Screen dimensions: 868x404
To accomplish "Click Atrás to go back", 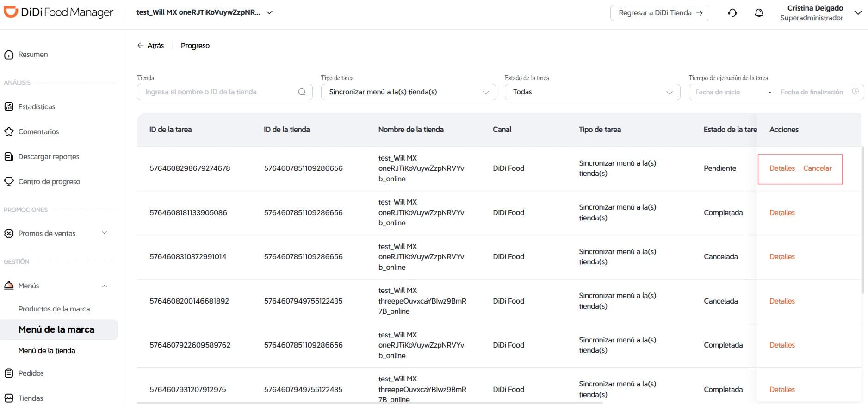I will pyautogui.click(x=155, y=45).
